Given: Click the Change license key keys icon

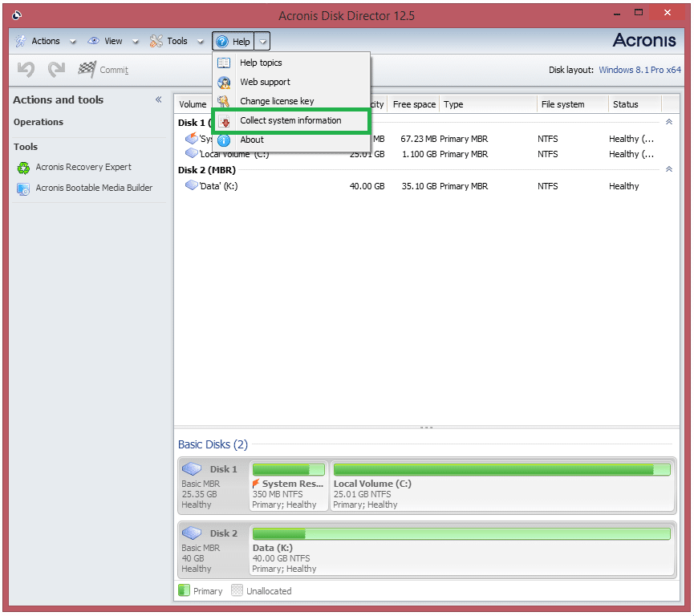Looking at the screenshot, I should click(224, 101).
